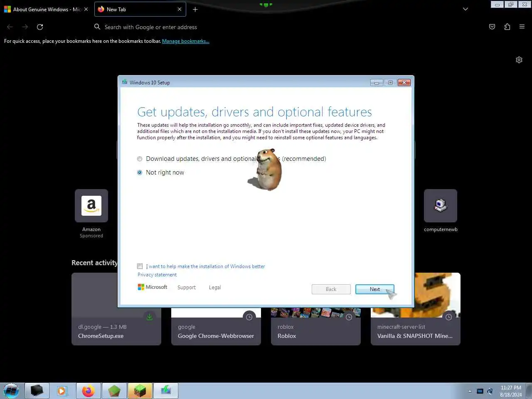This screenshot has height=399, width=532.
Task: Open the Legal link in Setup
Action: tap(215, 288)
